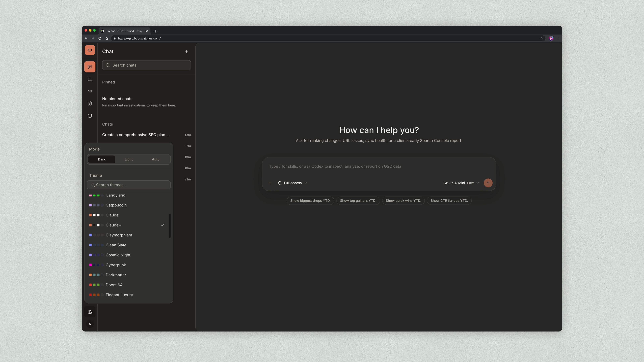The height and width of the screenshot is (362, 644).
Task: Close the Buy and Sell Pre Owned Luxury tab
Action: [147, 31]
